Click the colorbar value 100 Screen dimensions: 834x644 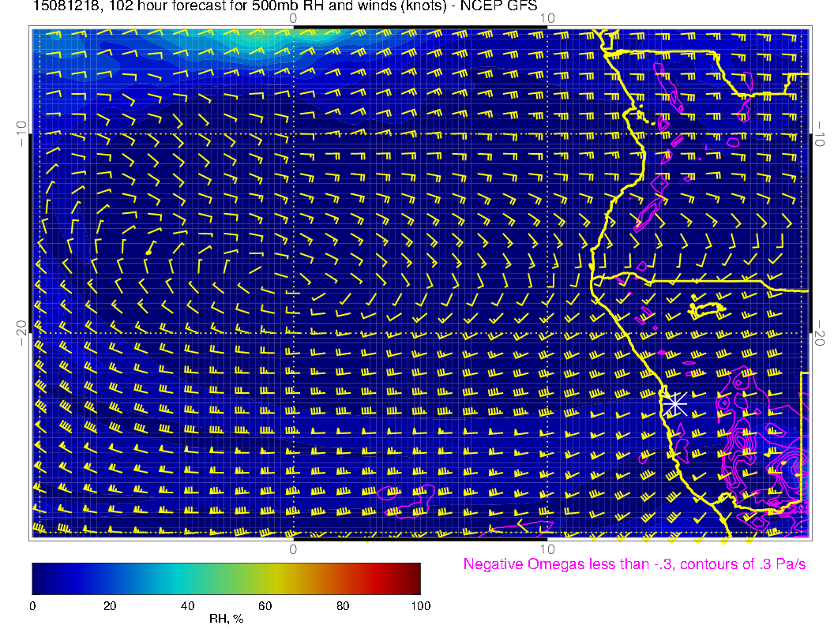pos(421,606)
